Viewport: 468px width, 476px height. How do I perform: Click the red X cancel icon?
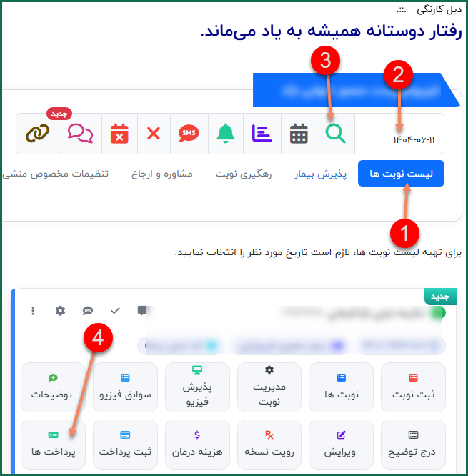154,134
